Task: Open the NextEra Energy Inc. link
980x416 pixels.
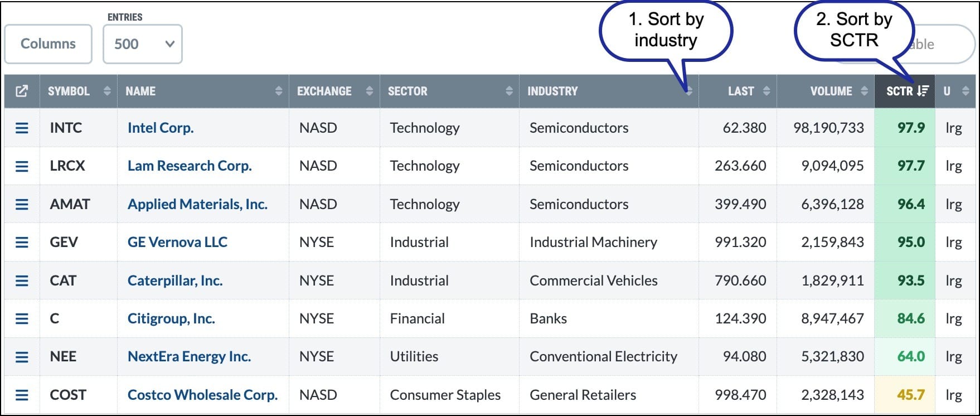Action: (189, 356)
